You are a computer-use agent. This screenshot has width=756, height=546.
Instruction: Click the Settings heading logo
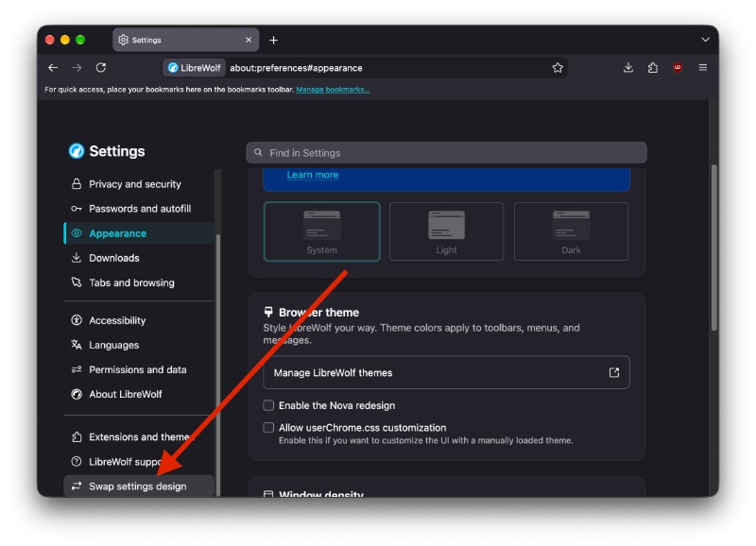(x=77, y=151)
